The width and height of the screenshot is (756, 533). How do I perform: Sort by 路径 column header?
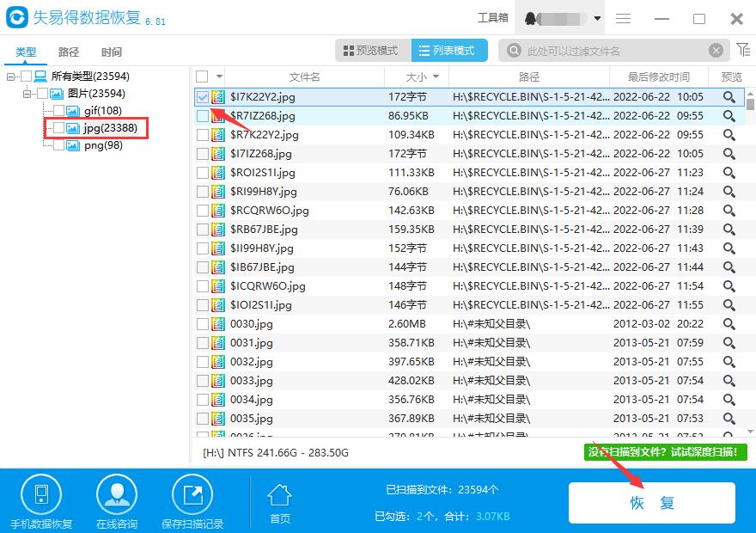point(529,77)
